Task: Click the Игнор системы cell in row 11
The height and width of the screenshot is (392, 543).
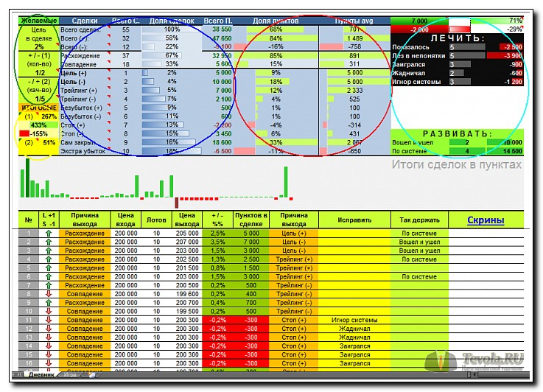Action: point(354,321)
